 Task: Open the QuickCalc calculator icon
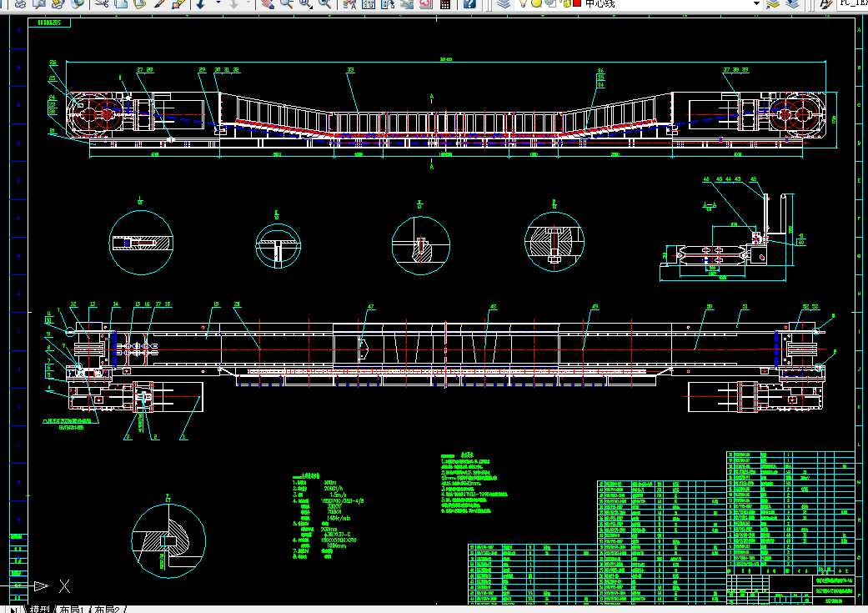click(445, 3)
